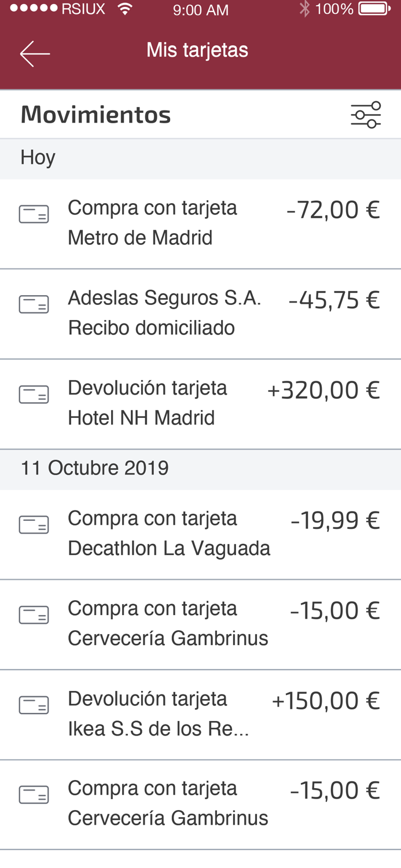Tap the card icon for Adeslas Seguros
This screenshot has width=401, height=868.
(x=35, y=304)
